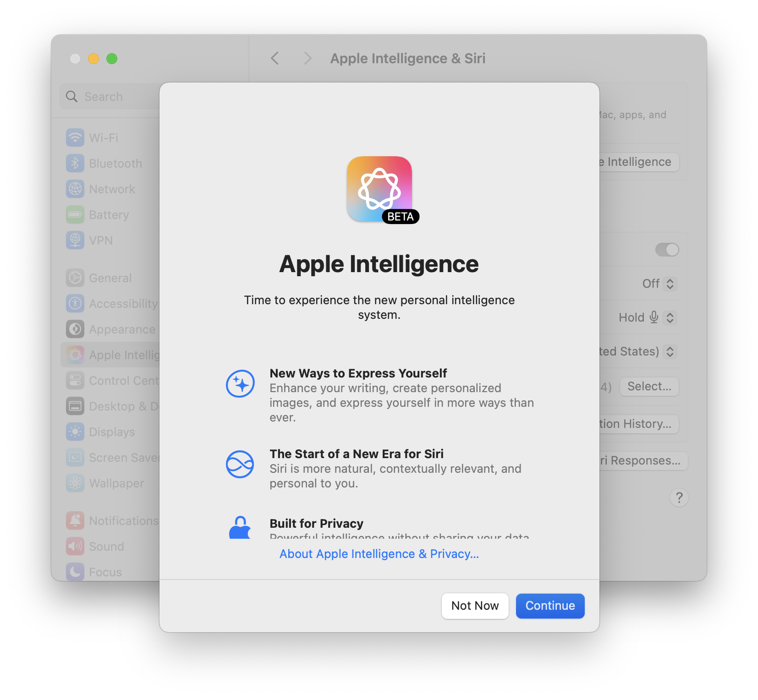The width and height of the screenshot is (758, 700).
Task: Click the window title Apple Intelligence & Siri
Action: tap(408, 58)
